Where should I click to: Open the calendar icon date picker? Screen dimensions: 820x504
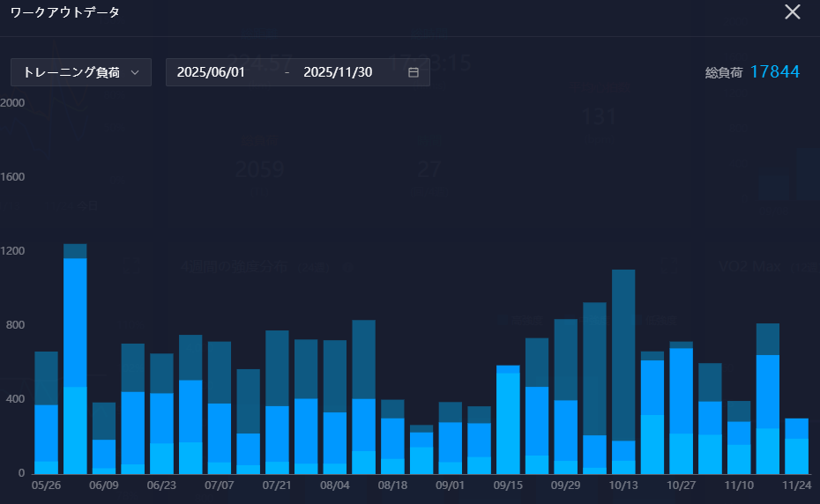click(414, 72)
